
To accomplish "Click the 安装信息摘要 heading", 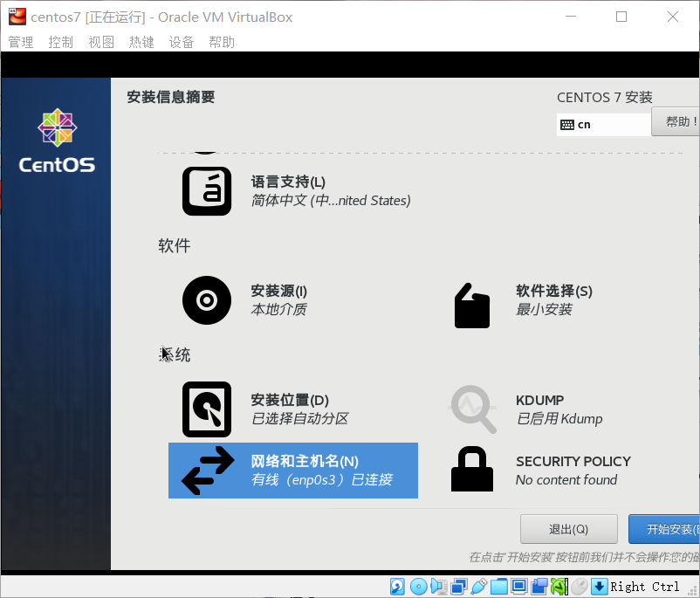I will pos(170,97).
